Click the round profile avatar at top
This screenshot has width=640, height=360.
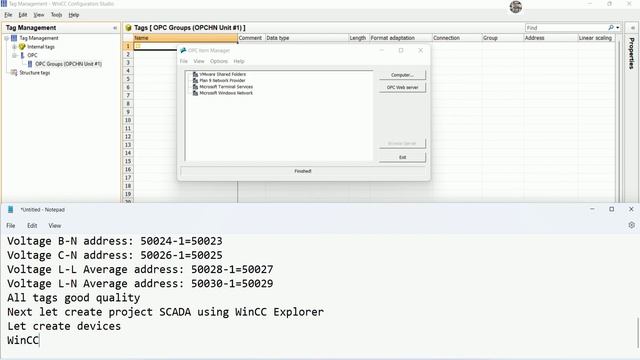pyautogui.click(x=516, y=7)
